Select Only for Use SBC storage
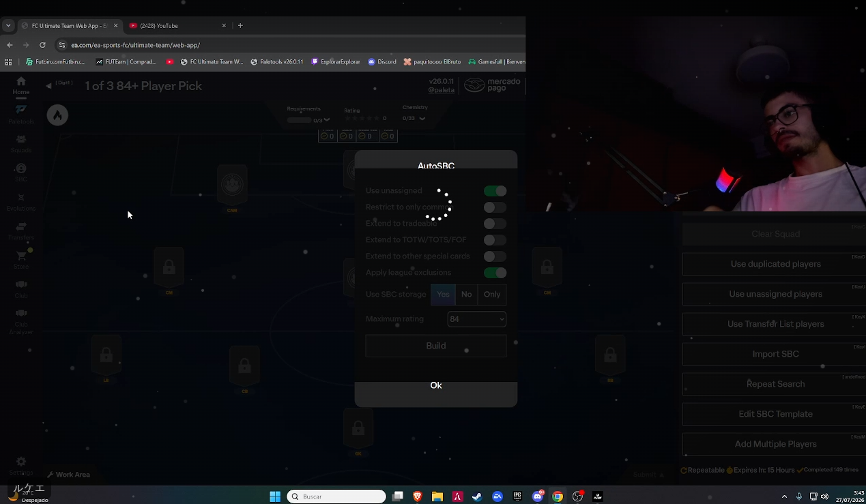Image resolution: width=866 pixels, height=504 pixels. pyautogui.click(x=492, y=295)
